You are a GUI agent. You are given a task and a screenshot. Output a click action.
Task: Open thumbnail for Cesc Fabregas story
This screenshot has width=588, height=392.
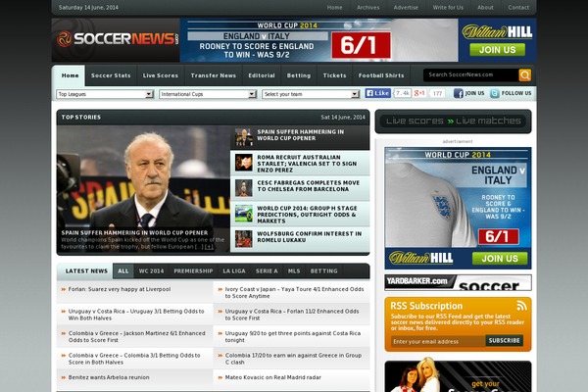(243, 188)
